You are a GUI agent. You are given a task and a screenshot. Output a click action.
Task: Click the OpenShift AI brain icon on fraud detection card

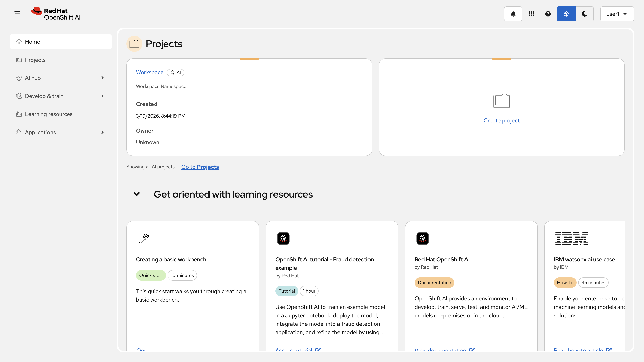[x=283, y=238]
